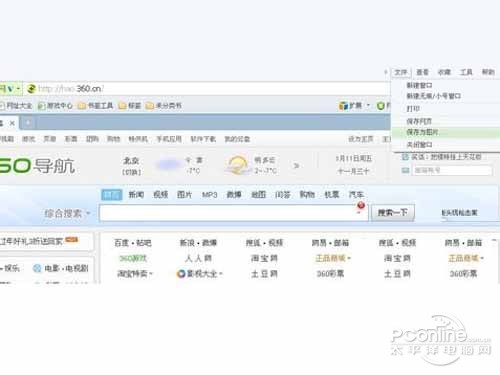Viewport: 500px width, 375px height.
Task: Select the 问答 search tab
Action: point(283,195)
